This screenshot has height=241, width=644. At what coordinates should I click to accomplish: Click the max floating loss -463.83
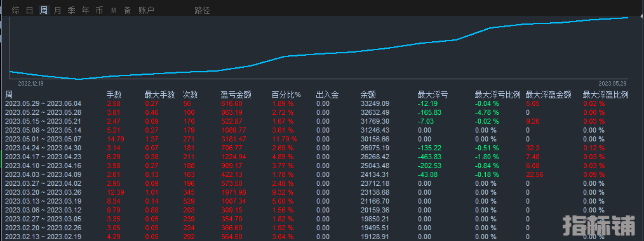(x=429, y=157)
